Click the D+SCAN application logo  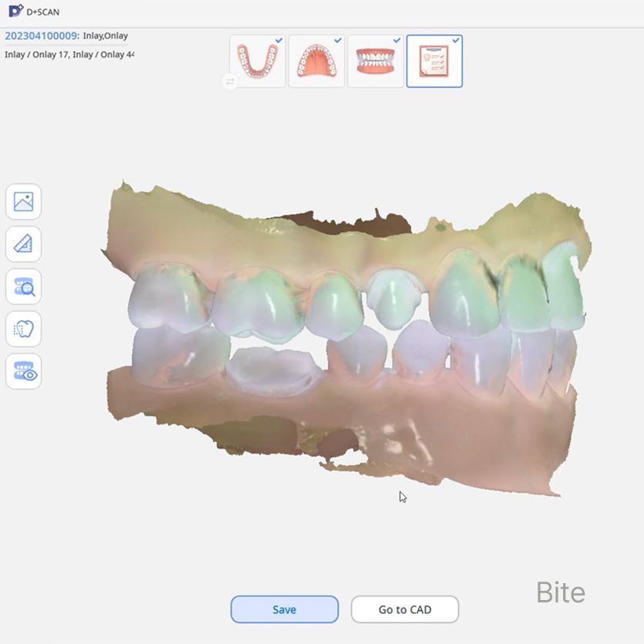click(x=15, y=11)
